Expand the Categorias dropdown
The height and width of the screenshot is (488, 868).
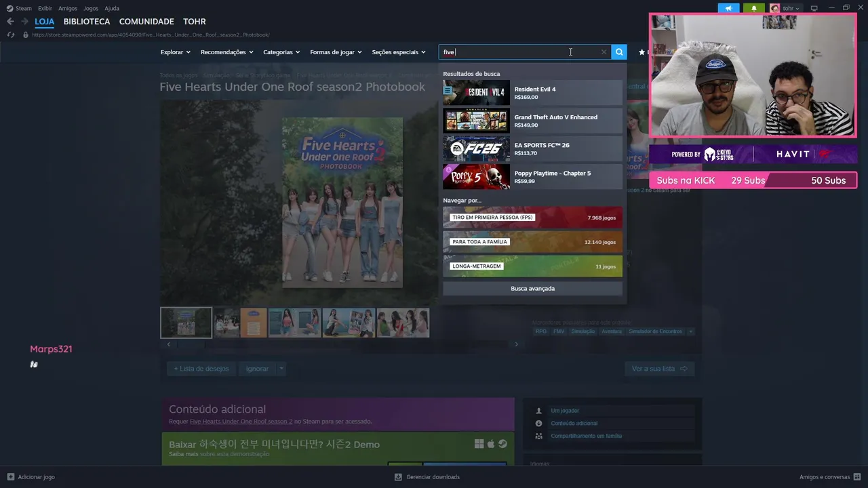coord(281,52)
